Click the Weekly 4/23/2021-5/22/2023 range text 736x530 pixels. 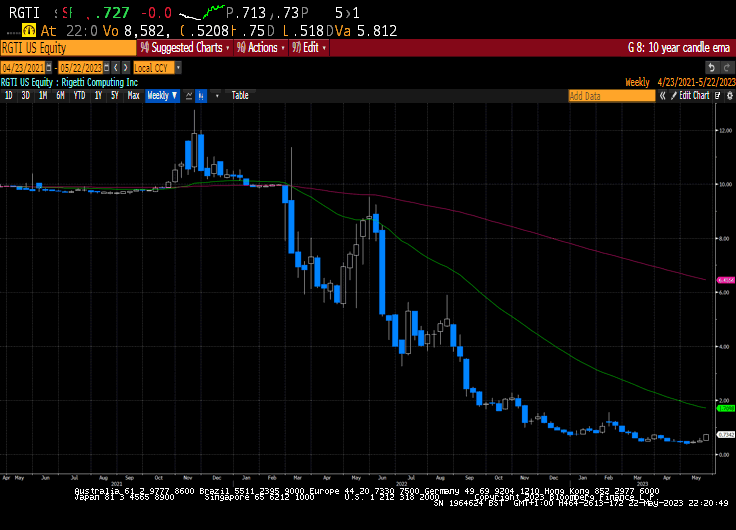click(680, 83)
